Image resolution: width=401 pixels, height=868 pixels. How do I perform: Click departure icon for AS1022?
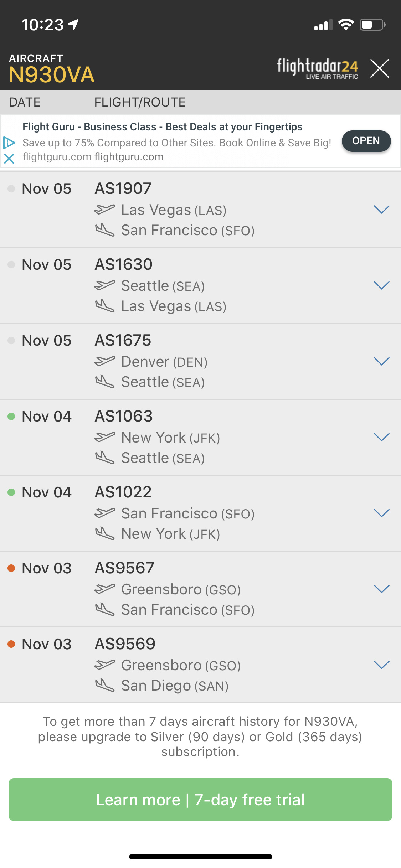click(x=104, y=513)
